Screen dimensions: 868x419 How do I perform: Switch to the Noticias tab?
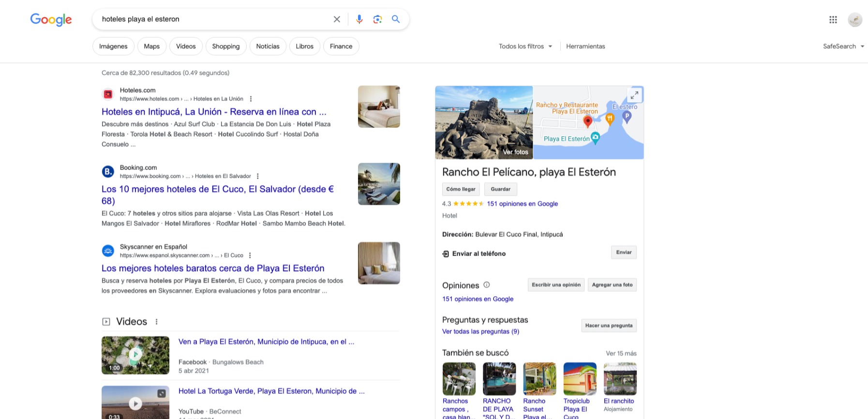pos(268,46)
